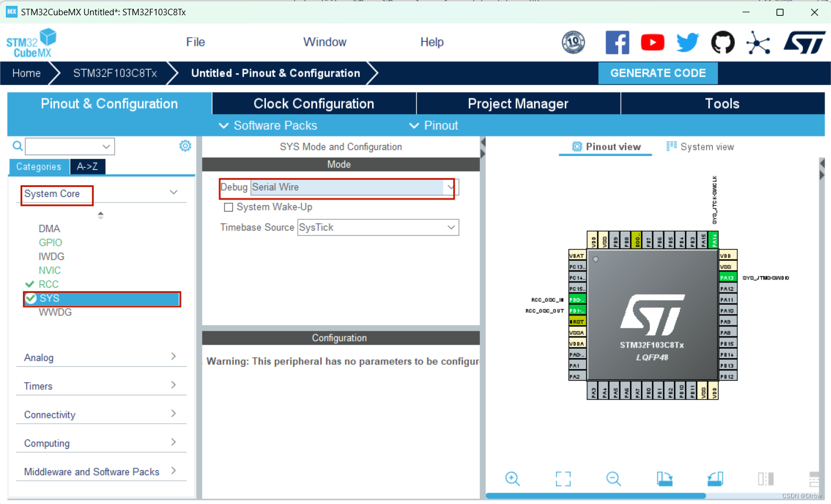Open the ST YouTube channel icon
Screen dimensions: 831x504
pos(652,42)
